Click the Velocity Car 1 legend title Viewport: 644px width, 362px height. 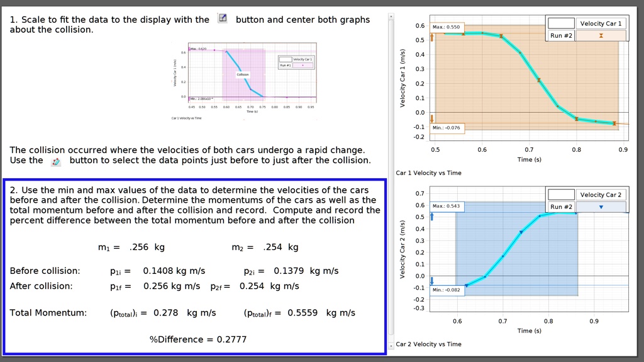click(x=601, y=23)
